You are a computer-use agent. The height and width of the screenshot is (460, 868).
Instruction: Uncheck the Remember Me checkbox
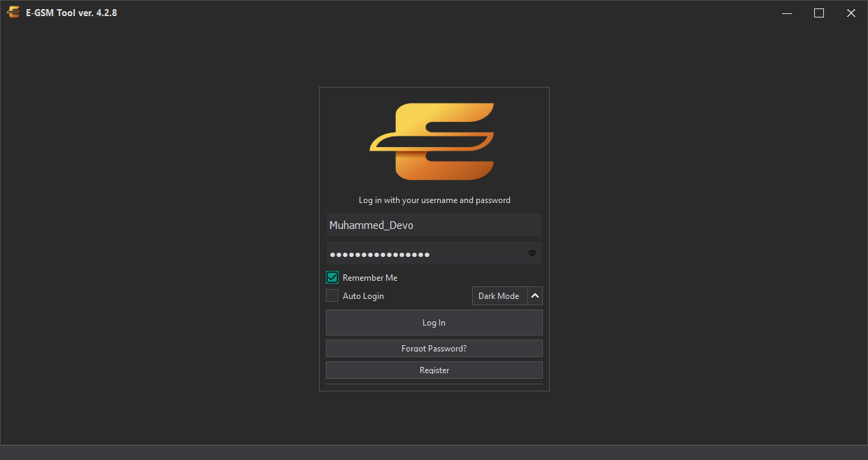click(332, 278)
